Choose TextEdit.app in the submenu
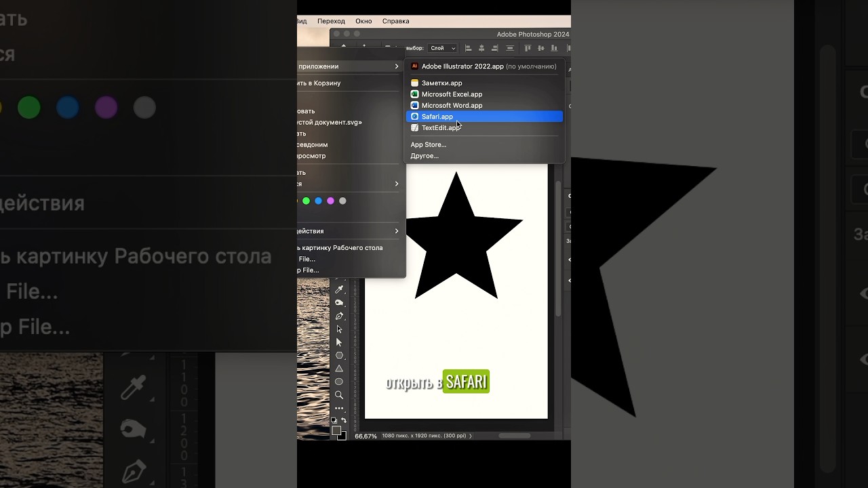 tap(484, 128)
